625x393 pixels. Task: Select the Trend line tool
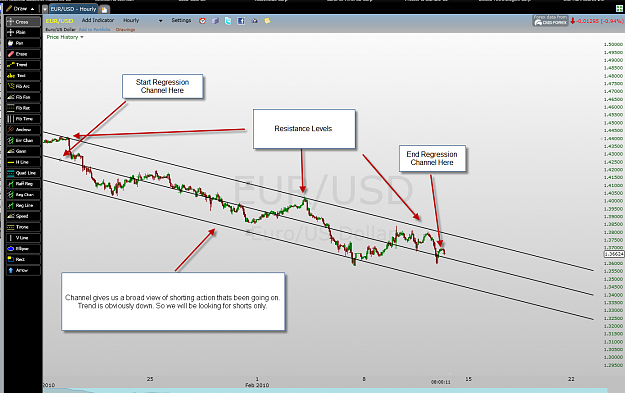coord(23,65)
